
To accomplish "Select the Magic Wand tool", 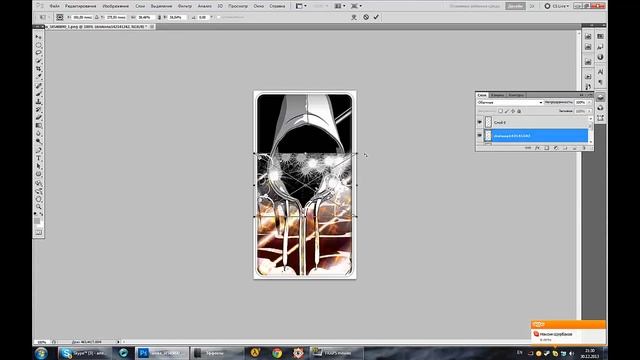I will click(38, 61).
